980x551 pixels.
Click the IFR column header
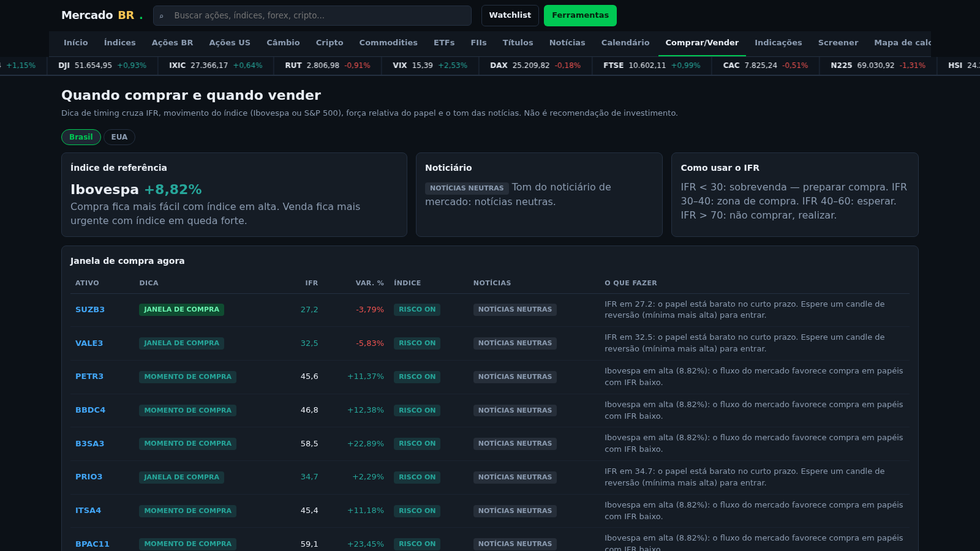coord(312,283)
